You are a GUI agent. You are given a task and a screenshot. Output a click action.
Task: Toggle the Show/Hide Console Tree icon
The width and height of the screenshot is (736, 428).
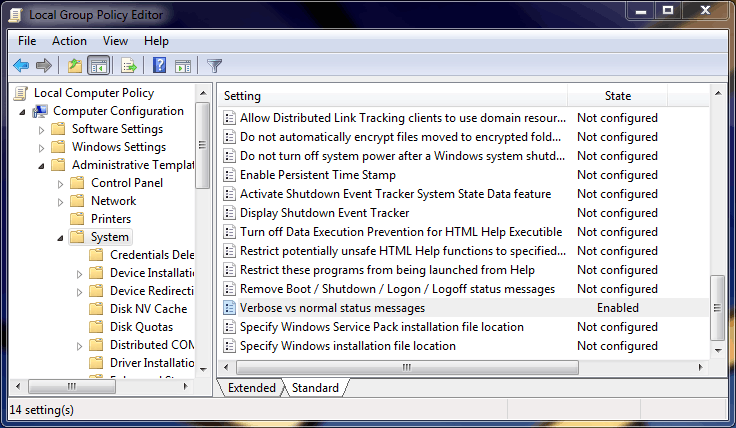coord(98,66)
